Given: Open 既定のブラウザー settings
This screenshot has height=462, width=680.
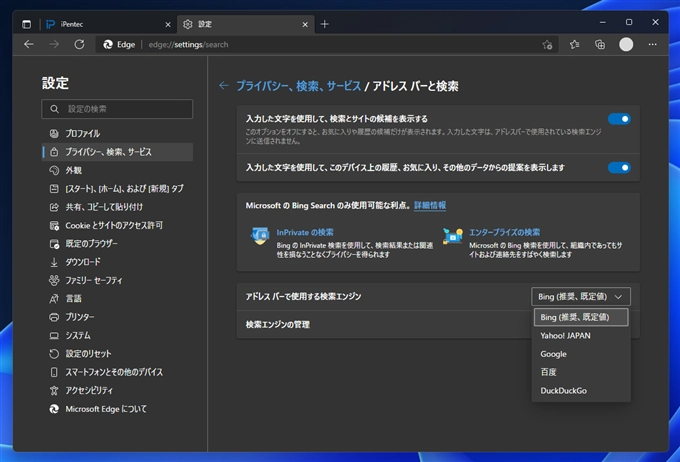Looking at the screenshot, I should [x=117, y=244].
